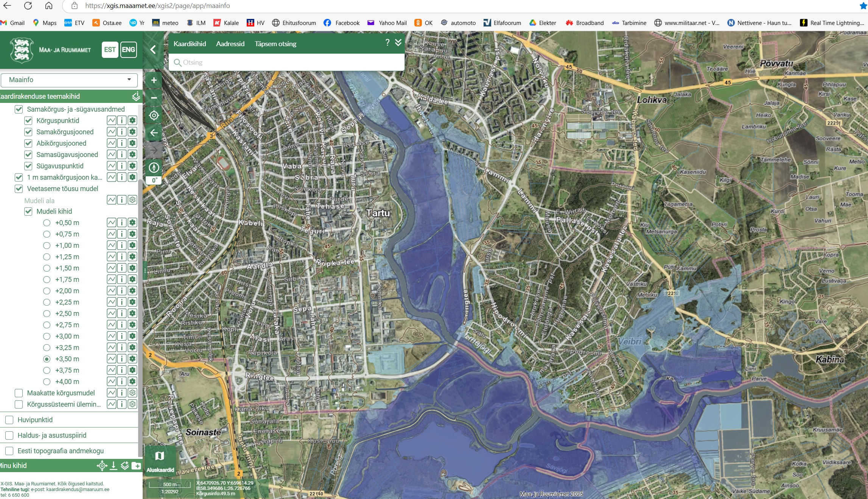Reload the browser page
Image resolution: width=868 pixels, height=499 pixels.
coord(28,6)
